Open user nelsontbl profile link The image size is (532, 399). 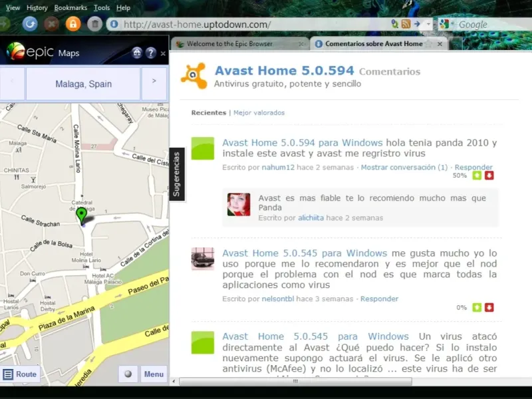pyautogui.click(x=278, y=299)
